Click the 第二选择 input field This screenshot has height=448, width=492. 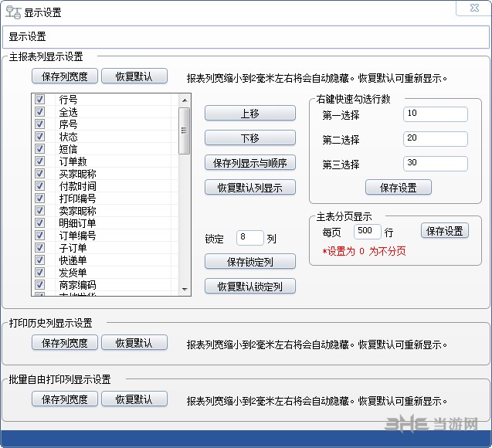pyautogui.click(x=435, y=139)
